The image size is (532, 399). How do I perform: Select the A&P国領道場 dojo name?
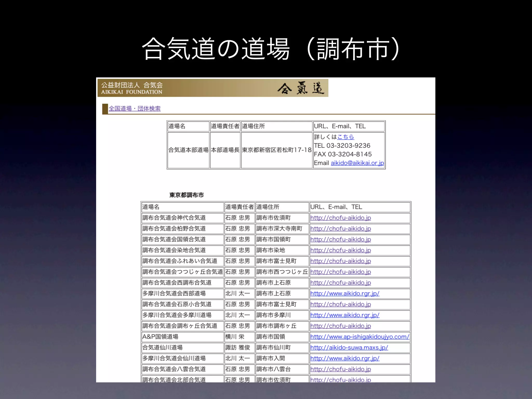(x=160, y=337)
